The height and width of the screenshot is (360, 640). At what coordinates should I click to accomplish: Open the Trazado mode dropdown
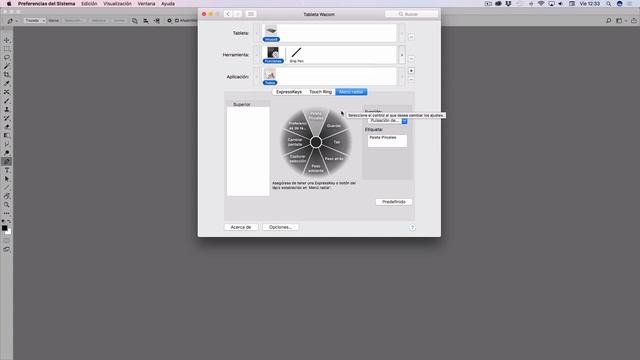coord(34,20)
